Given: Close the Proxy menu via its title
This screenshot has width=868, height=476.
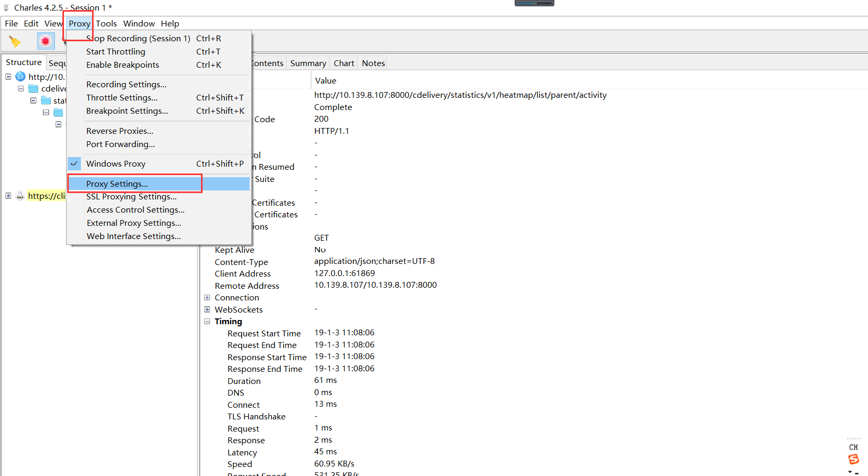Looking at the screenshot, I should [x=79, y=23].
